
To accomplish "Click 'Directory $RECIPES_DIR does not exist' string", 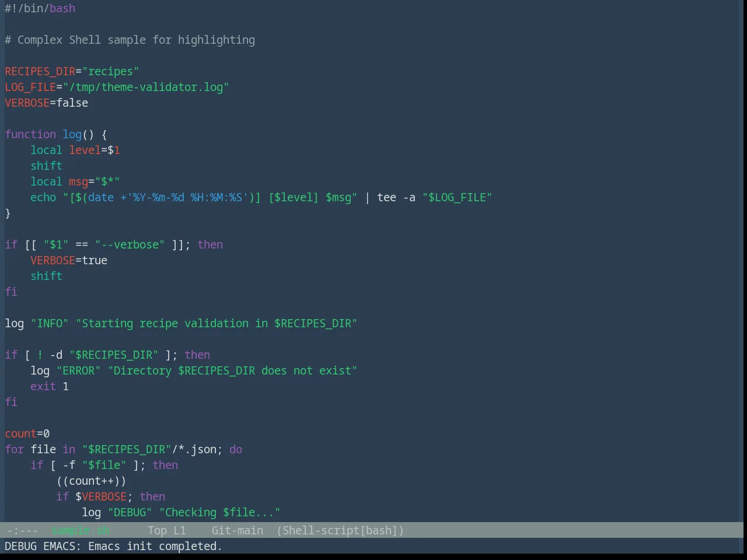I will click(233, 370).
